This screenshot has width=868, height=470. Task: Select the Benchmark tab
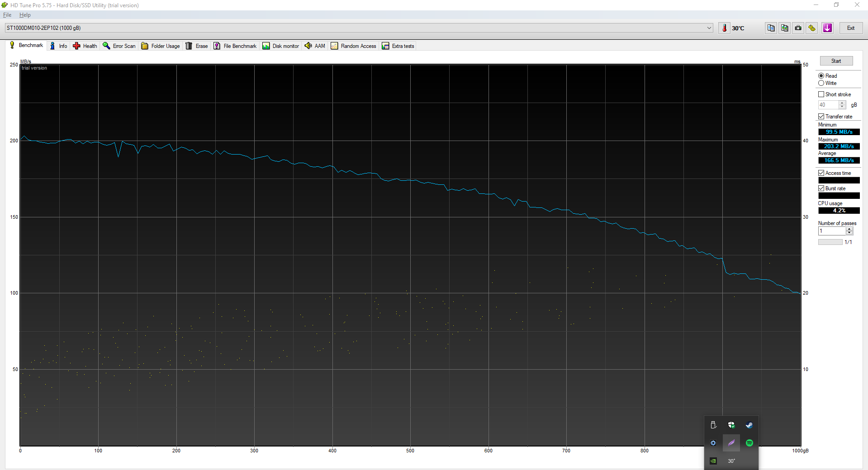[x=26, y=45]
